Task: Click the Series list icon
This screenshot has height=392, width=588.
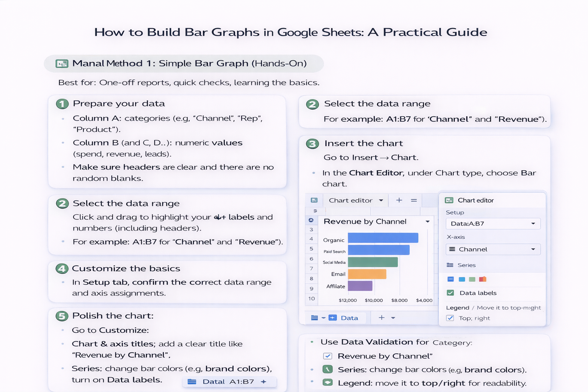Action: (x=450, y=265)
